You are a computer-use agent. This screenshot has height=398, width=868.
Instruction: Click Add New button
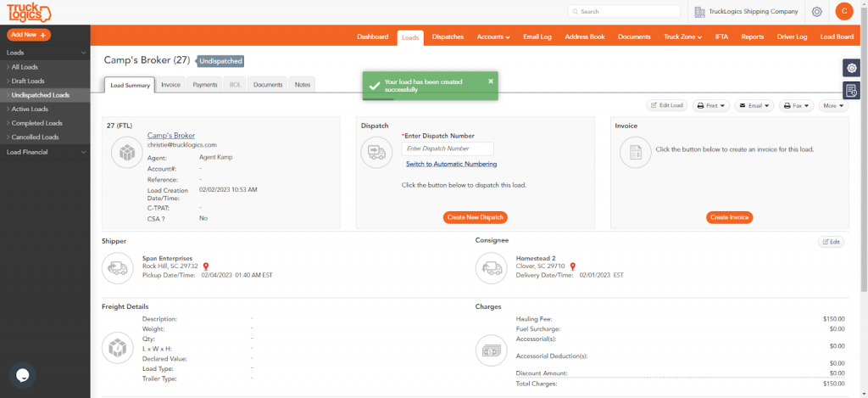[29, 34]
